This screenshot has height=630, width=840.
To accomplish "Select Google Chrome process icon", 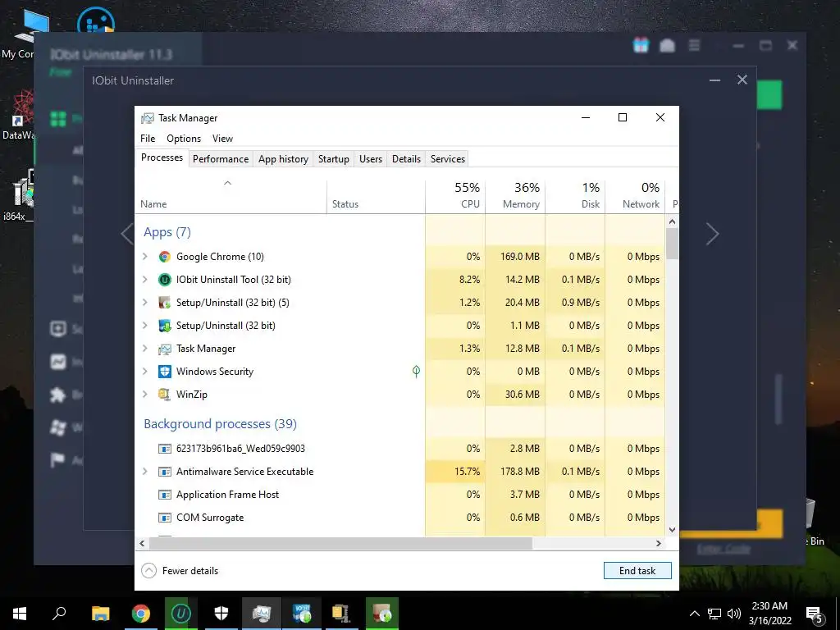I will click(x=164, y=257).
